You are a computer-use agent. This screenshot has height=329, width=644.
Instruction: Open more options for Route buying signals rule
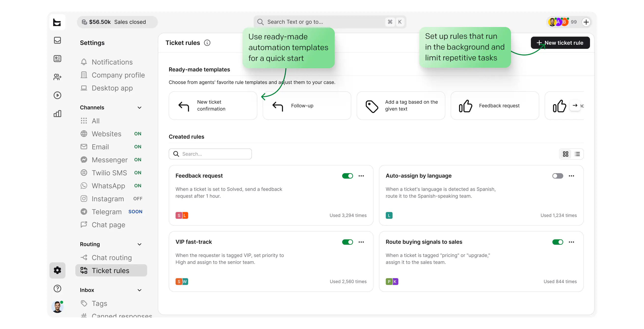[571, 242]
